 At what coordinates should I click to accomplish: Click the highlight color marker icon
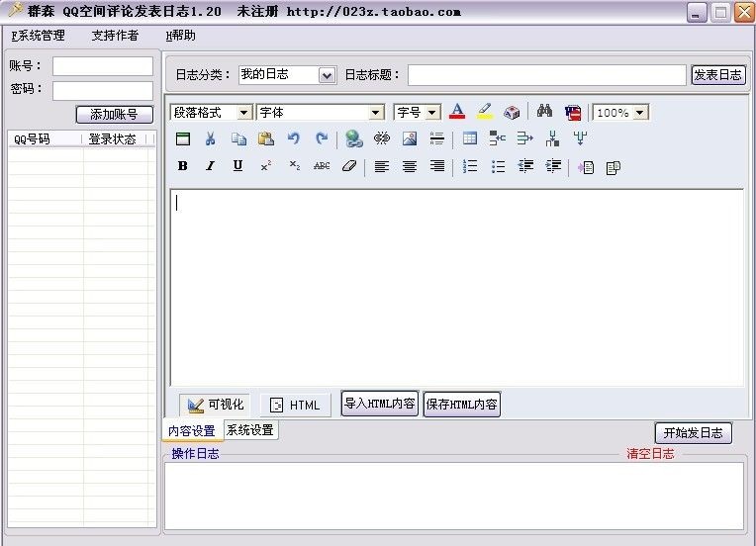[x=485, y=112]
